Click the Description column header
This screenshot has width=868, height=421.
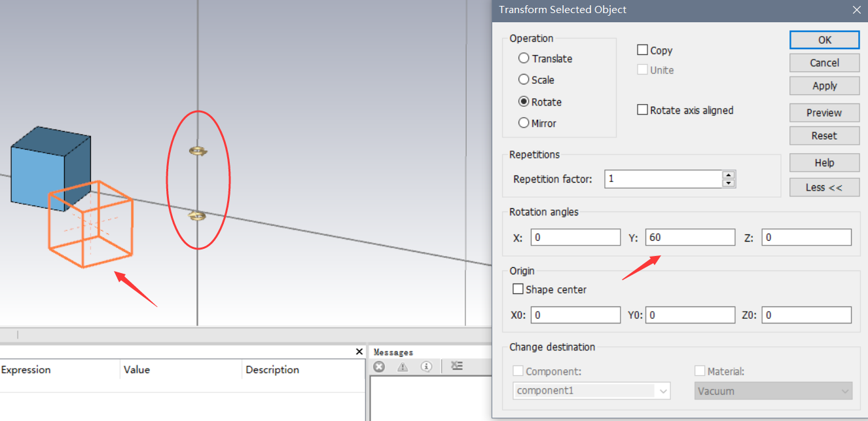[272, 369]
